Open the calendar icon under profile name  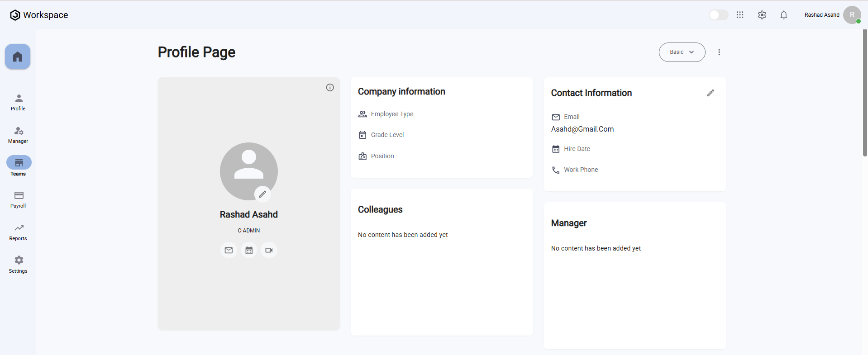tap(249, 250)
